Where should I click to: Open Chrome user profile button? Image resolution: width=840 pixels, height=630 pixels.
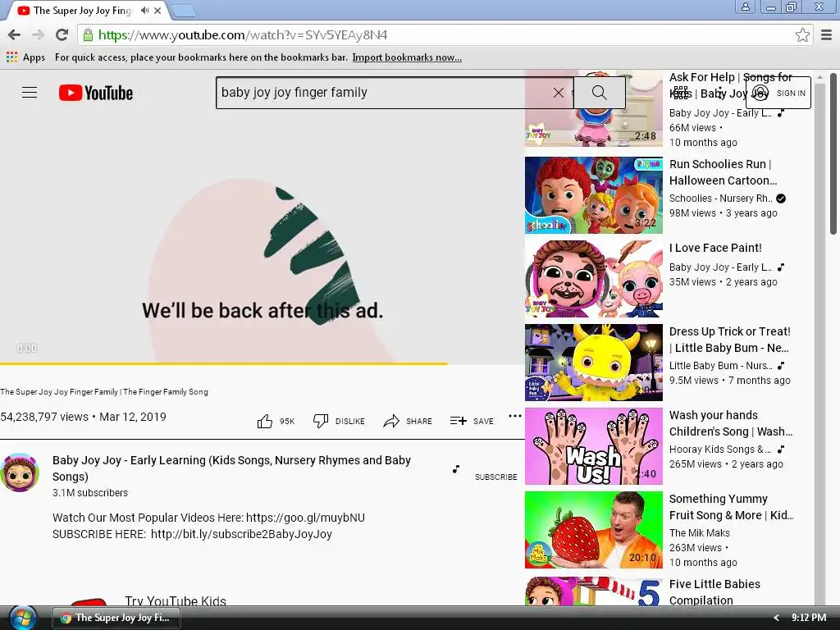[x=745, y=7]
